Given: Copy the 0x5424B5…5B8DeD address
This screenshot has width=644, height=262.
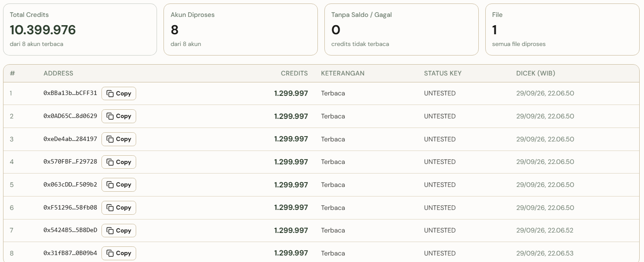Looking at the screenshot, I should pyautogui.click(x=119, y=230).
